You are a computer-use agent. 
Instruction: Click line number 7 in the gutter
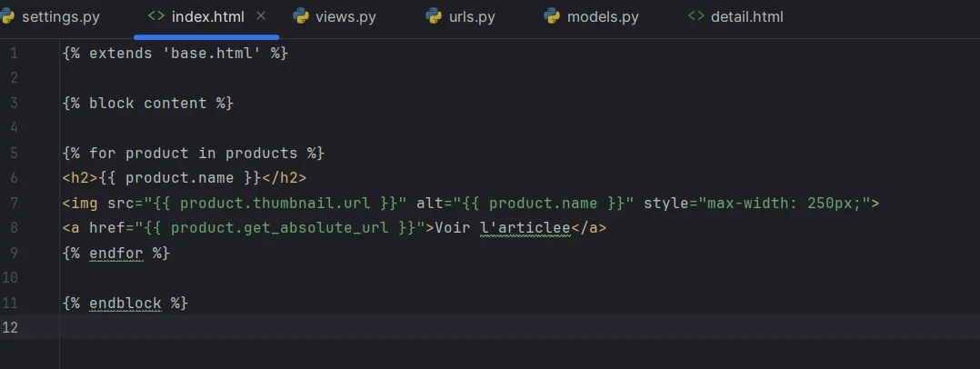13,203
